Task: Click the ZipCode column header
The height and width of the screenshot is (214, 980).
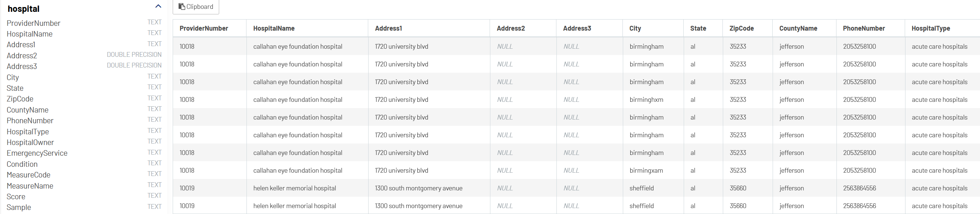Action: click(742, 28)
